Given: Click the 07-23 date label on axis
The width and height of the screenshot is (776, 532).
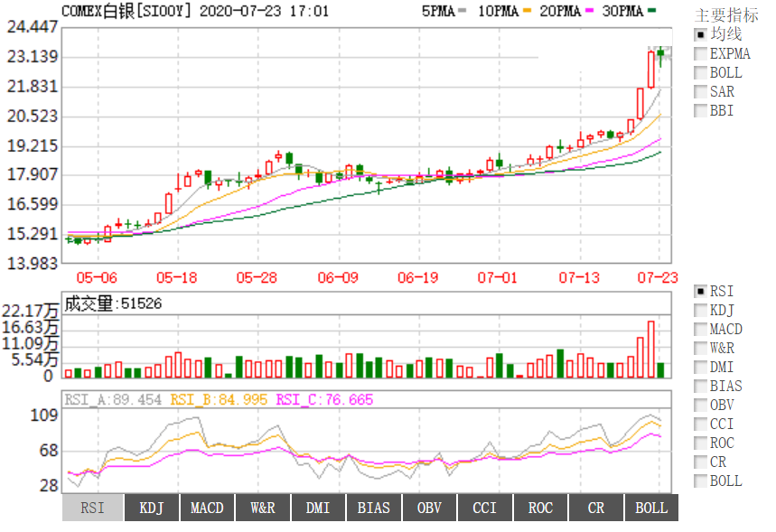Looking at the screenshot, I should tap(658, 277).
